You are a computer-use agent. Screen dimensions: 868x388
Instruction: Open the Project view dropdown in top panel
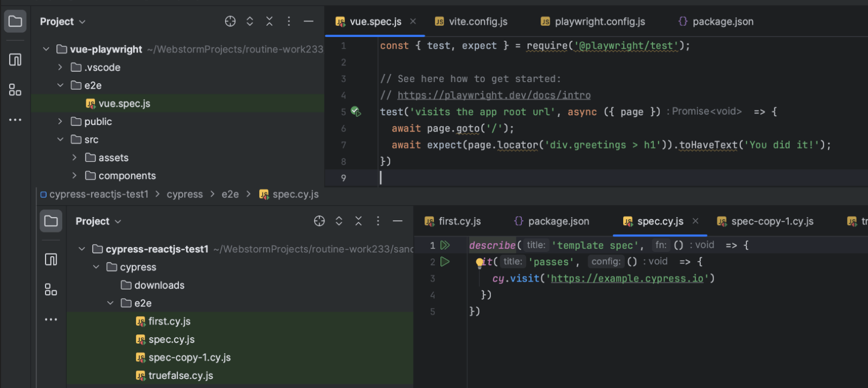click(x=63, y=22)
